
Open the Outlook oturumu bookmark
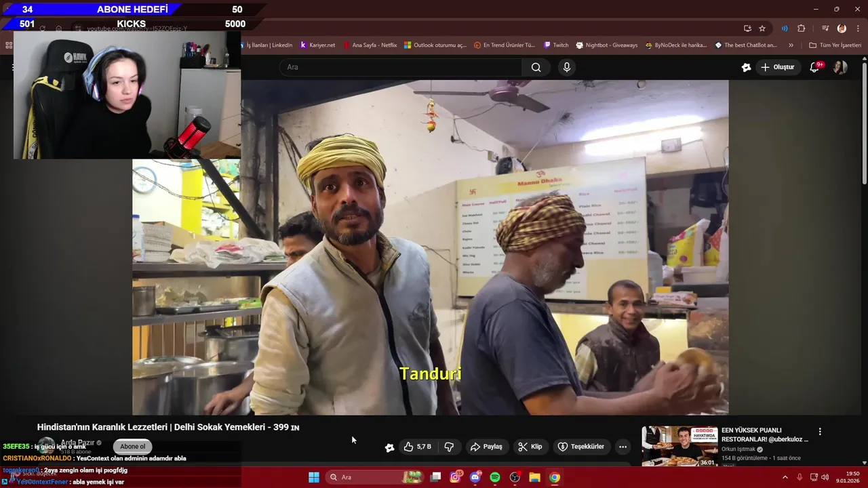[x=435, y=45]
